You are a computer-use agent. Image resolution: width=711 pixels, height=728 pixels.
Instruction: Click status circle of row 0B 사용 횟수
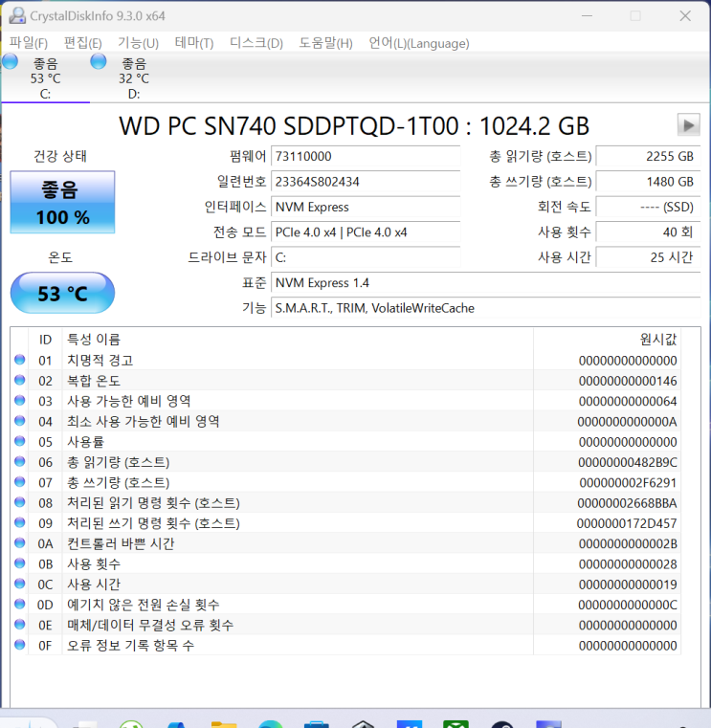[19, 563]
